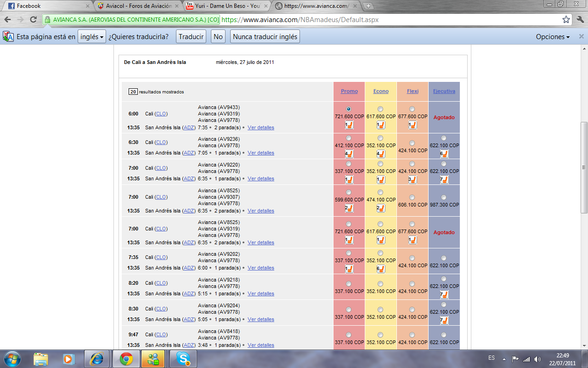588x368 pixels.
Task: Click the Nunca traducir inglés button
Action: pos(265,37)
